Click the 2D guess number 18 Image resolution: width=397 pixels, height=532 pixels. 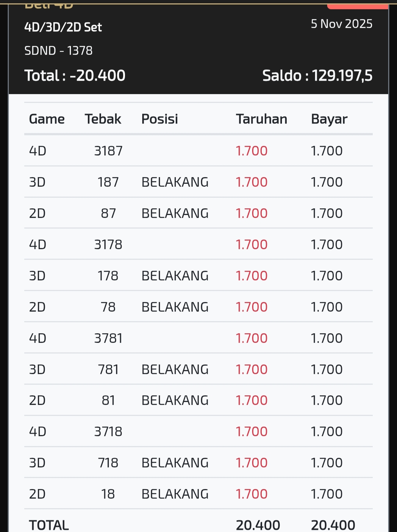click(108, 494)
